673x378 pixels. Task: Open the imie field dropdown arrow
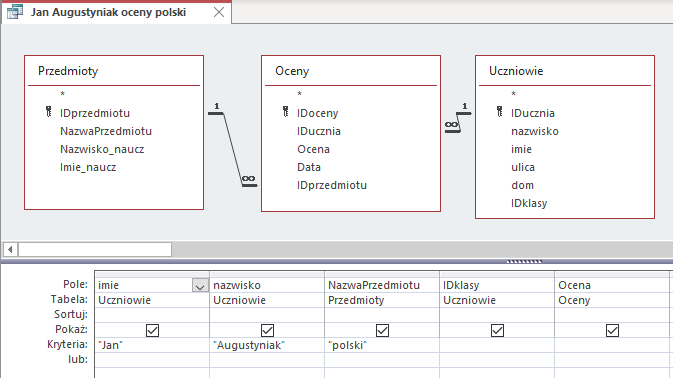pos(200,286)
